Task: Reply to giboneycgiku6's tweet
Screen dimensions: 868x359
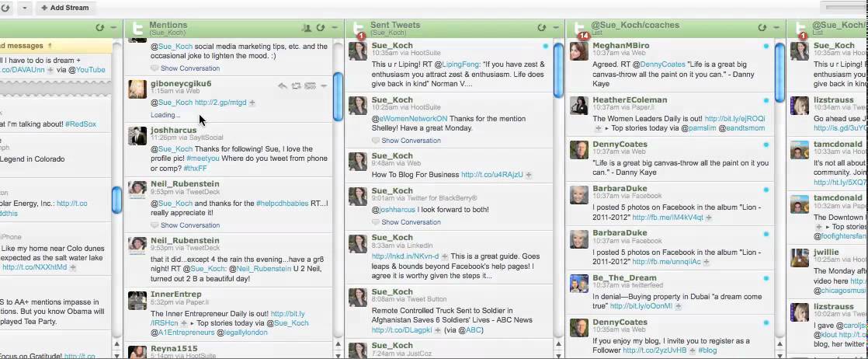Action: [x=283, y=86]
